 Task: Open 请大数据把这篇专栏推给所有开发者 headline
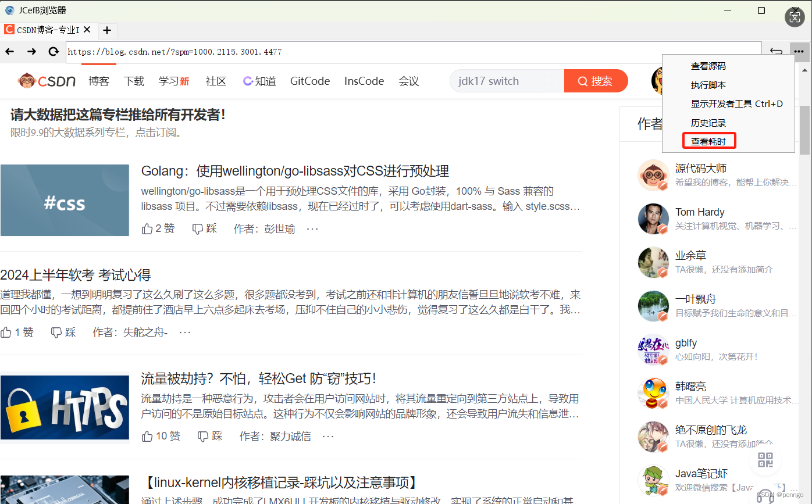[x=118, y=115]
